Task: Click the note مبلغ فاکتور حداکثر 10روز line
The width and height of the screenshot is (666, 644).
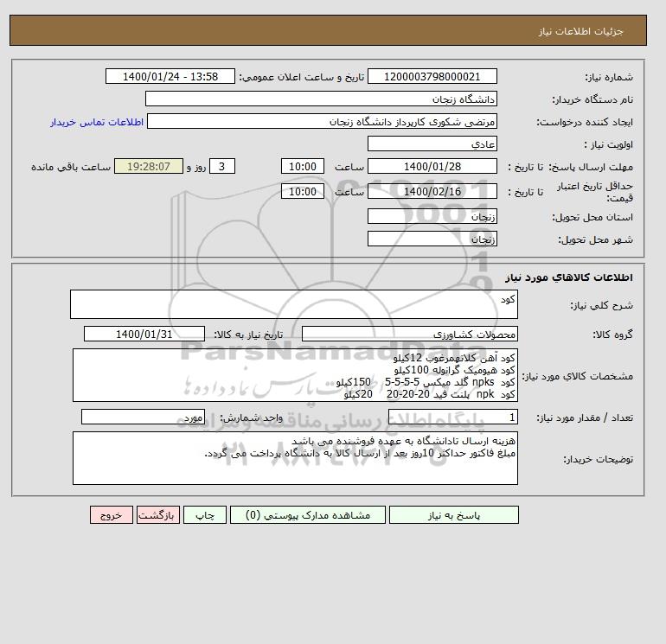Action: 360,453
